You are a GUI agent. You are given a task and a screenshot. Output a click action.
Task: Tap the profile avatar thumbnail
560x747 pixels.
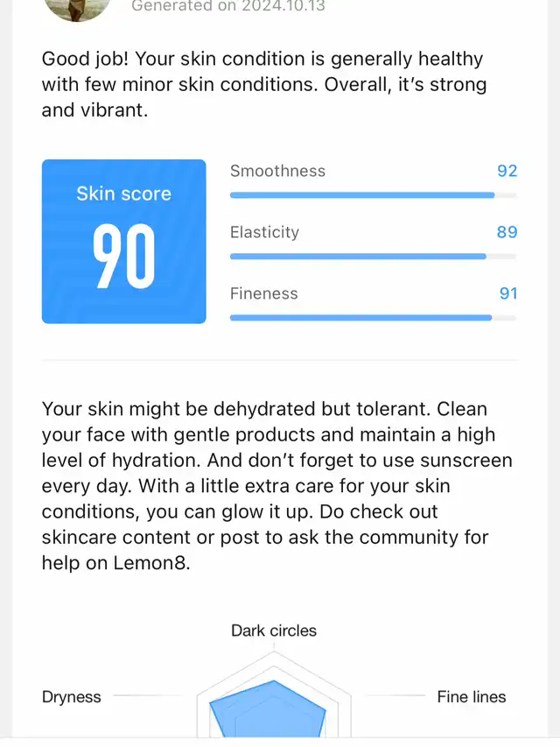pyautogui.click(x=77, y=9)
